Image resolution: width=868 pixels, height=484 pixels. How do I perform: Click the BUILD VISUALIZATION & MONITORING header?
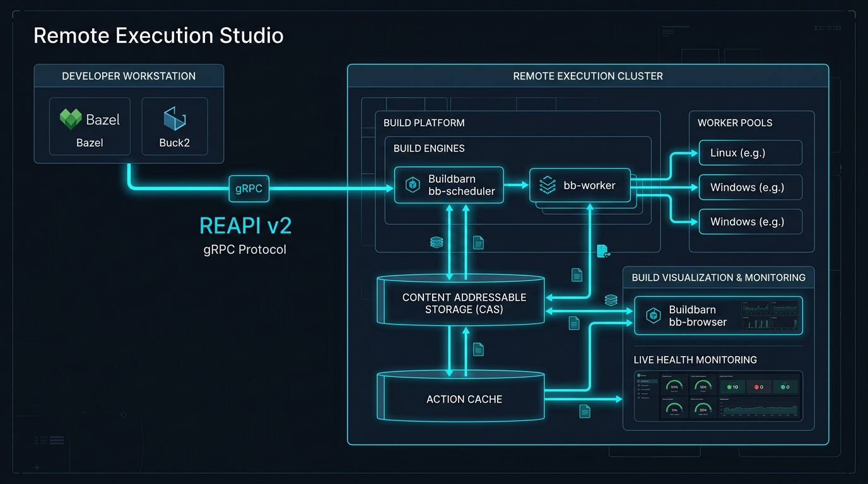(x=718, y=277)
